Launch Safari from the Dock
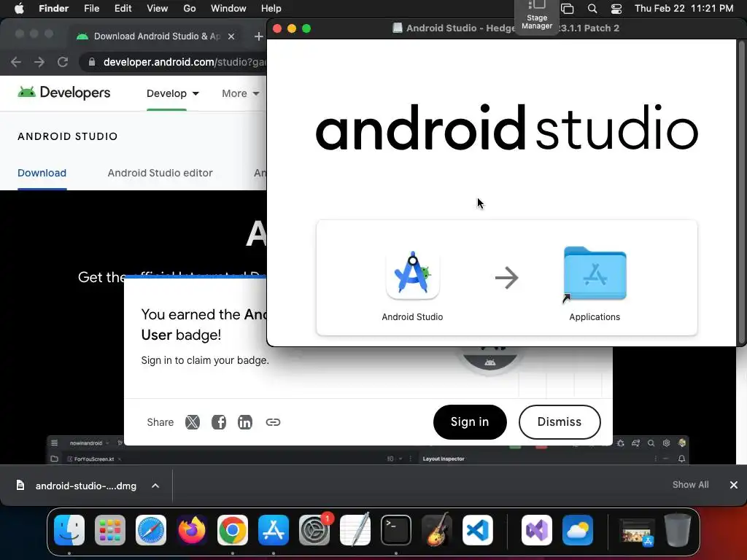This screenshot has height=560, width=747. (x=151, y=530)
